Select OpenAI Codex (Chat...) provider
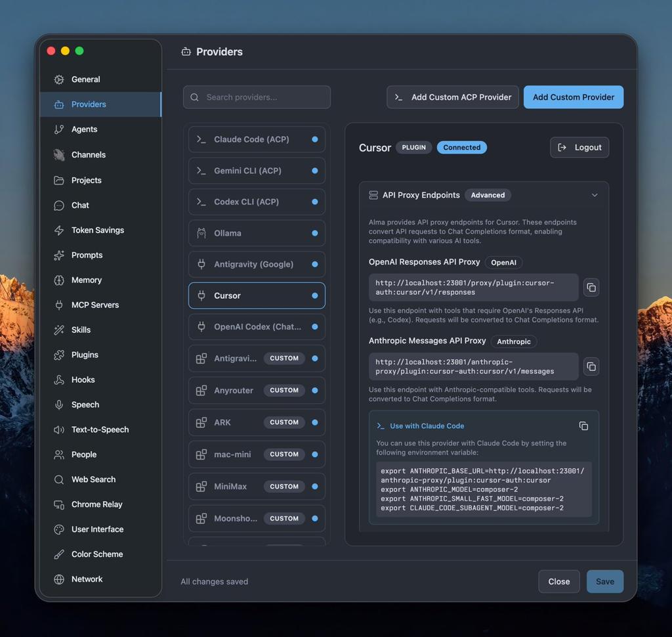672x637 pixels. (257, 327)
